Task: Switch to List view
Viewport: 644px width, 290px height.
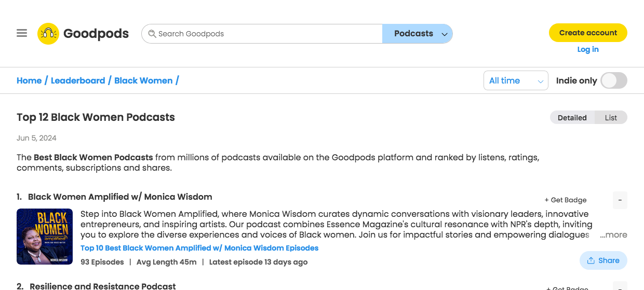Action: [x=611, y=118]
